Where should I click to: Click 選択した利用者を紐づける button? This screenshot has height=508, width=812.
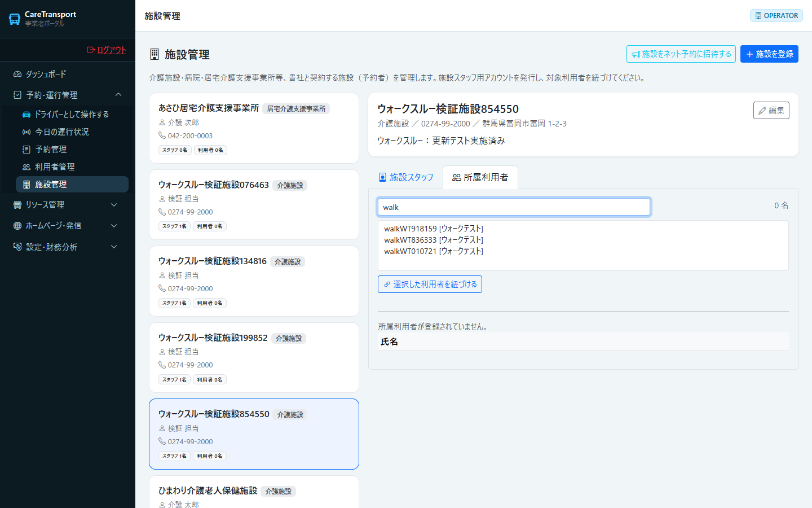[430, 284]
